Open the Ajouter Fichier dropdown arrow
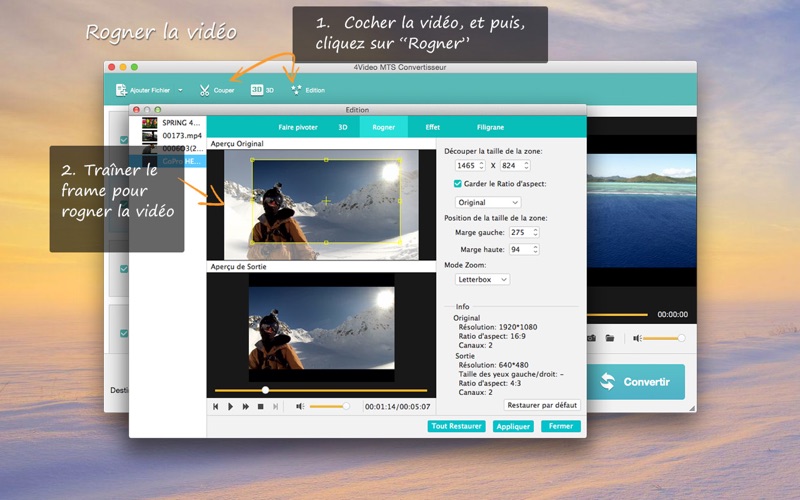Viewport: 800px width, 500px height. coord(180,90)
